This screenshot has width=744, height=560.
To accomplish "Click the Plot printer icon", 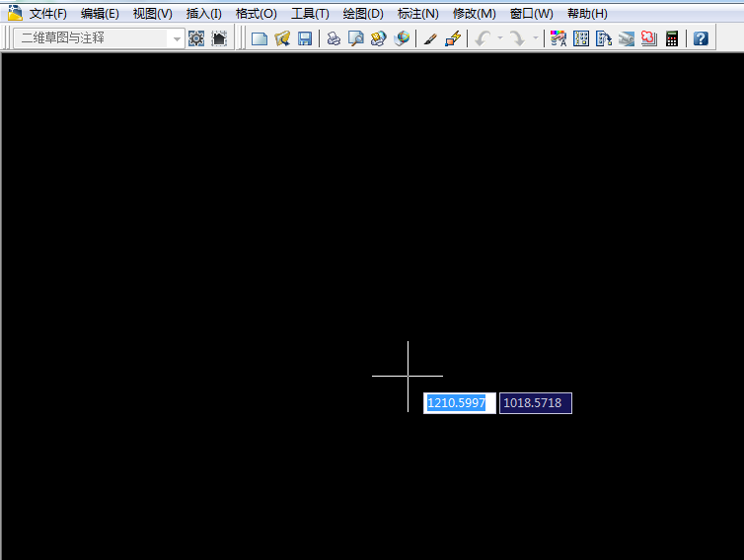I will coord(334,38).
